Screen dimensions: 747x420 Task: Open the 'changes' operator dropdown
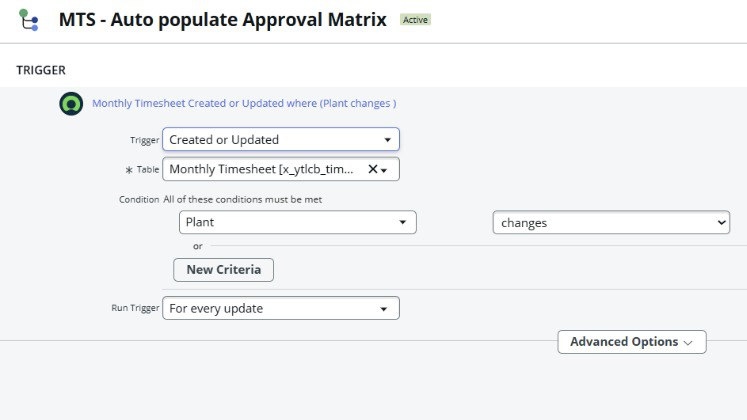pyautogui.click(x=611, y=223)
